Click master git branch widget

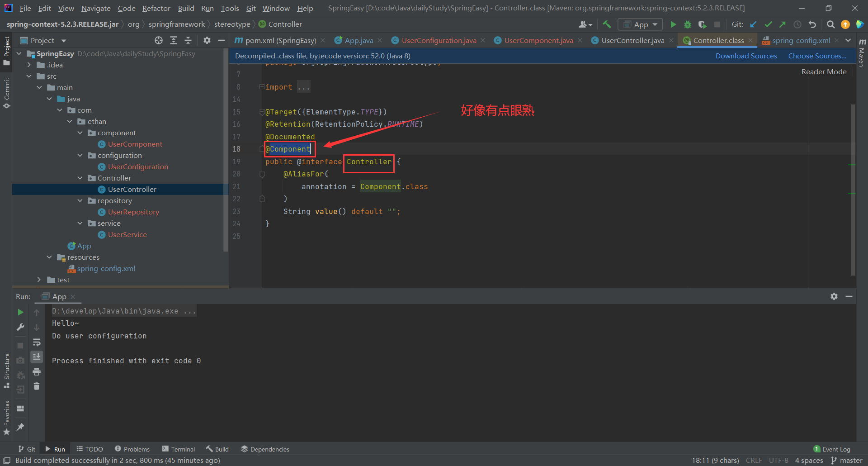[847, 460]
